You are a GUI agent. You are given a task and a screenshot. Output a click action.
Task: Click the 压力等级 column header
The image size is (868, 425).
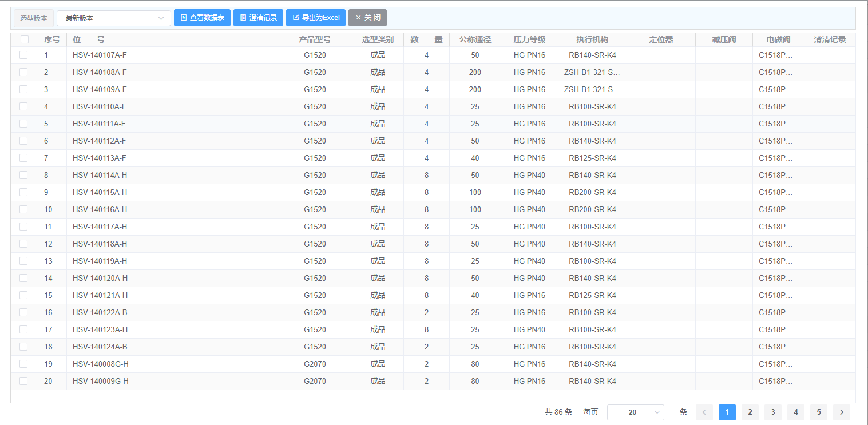pyautogui.click(x=529, y=39)
